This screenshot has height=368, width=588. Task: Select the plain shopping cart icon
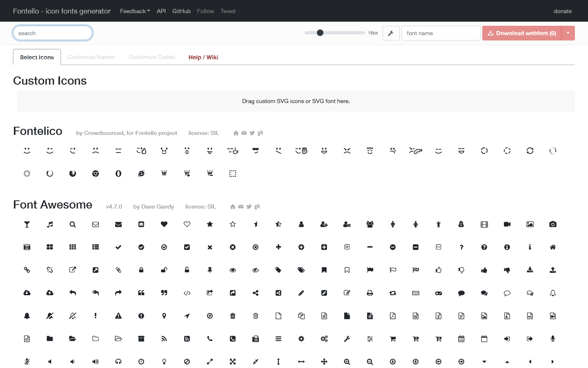(x=393, y=339)
